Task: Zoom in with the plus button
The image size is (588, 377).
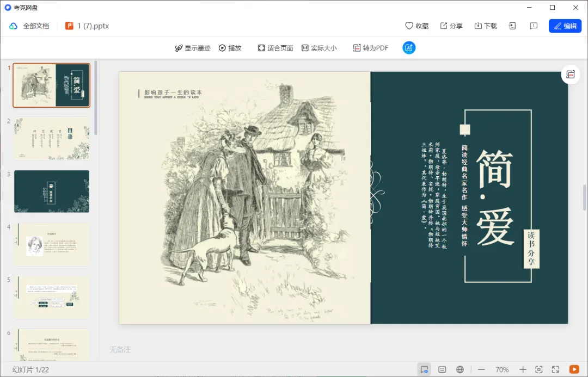Action: pos(523,369)
